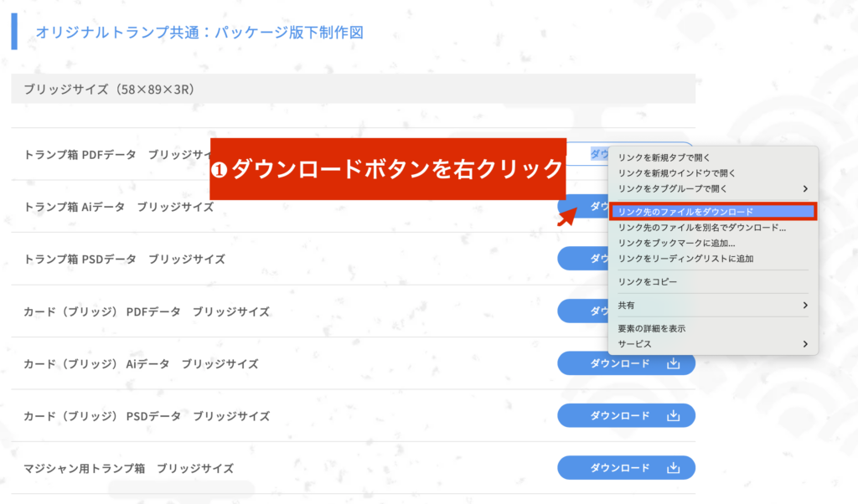Click トランプ箱 Aiデータ ブリッジサイズ label

tap(118, 207)
